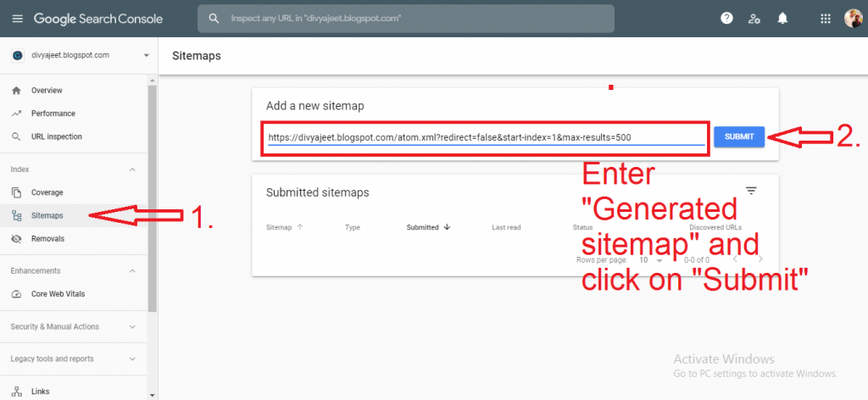Focus the sitemap URL input field

(486, 138)
